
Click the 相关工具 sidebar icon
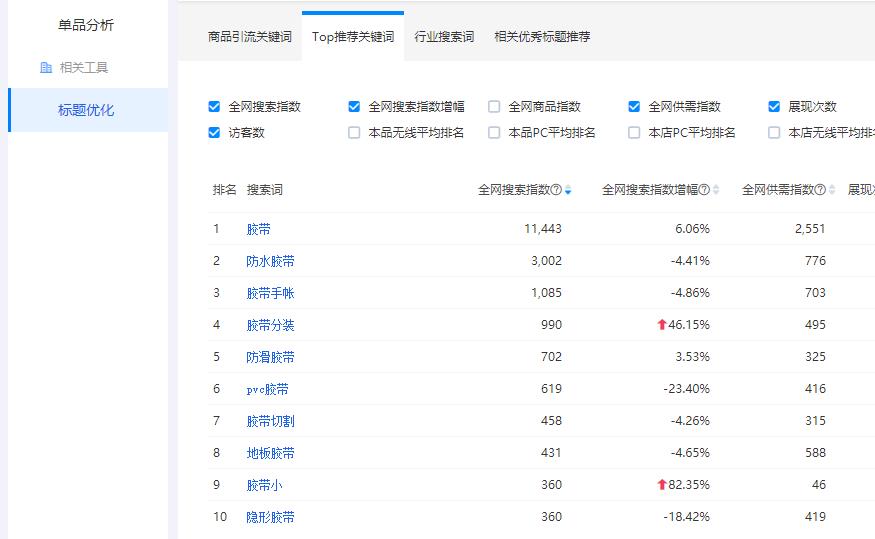(x=46, y=68)
